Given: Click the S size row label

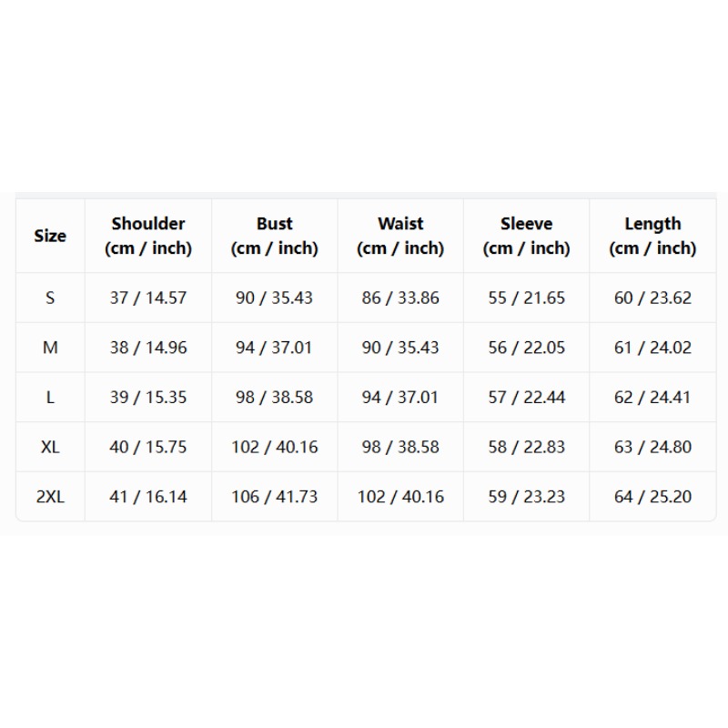Looking at the screenshot, I should [x=50, y=298].
